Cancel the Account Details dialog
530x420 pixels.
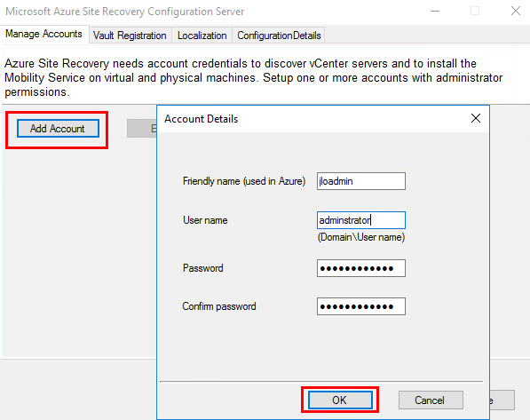[x=431, y=400]
